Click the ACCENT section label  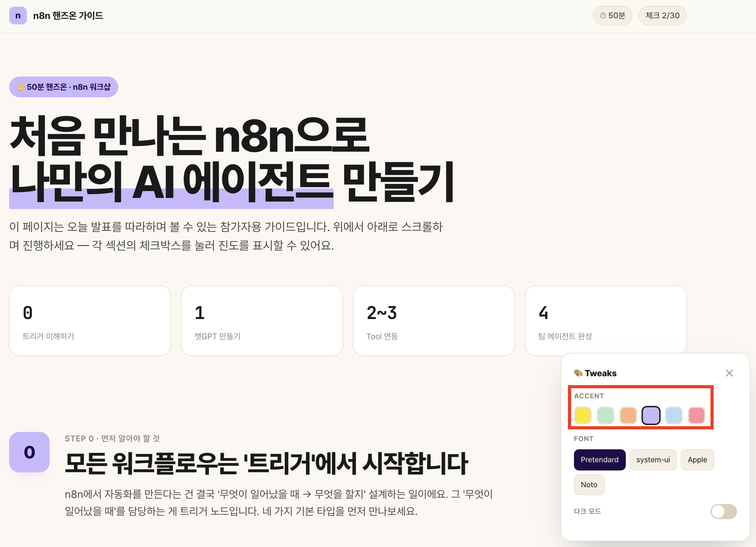pos(589,396)
